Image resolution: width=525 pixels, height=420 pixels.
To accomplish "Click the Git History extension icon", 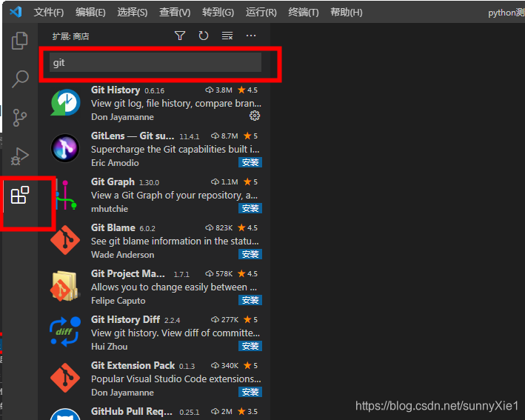I will coord(65,102).
